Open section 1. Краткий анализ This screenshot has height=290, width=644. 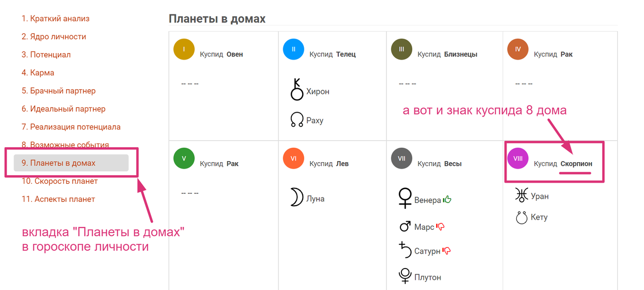[x=55, y=19]
